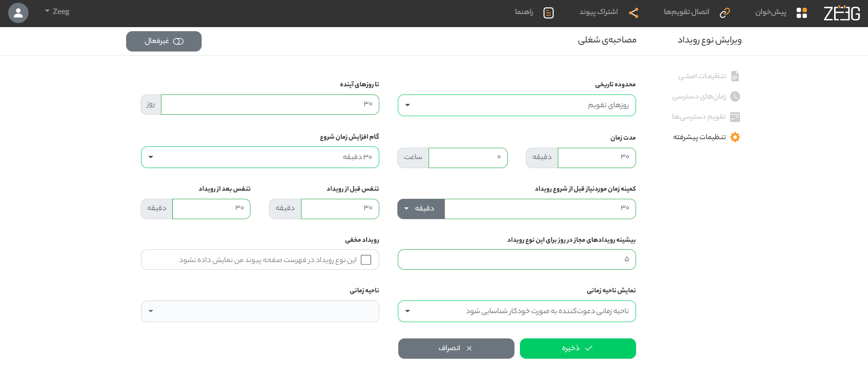Click the maximum events per day field
Screen dimensions: 868x375
pyautogui.click(x=517, y=259)
